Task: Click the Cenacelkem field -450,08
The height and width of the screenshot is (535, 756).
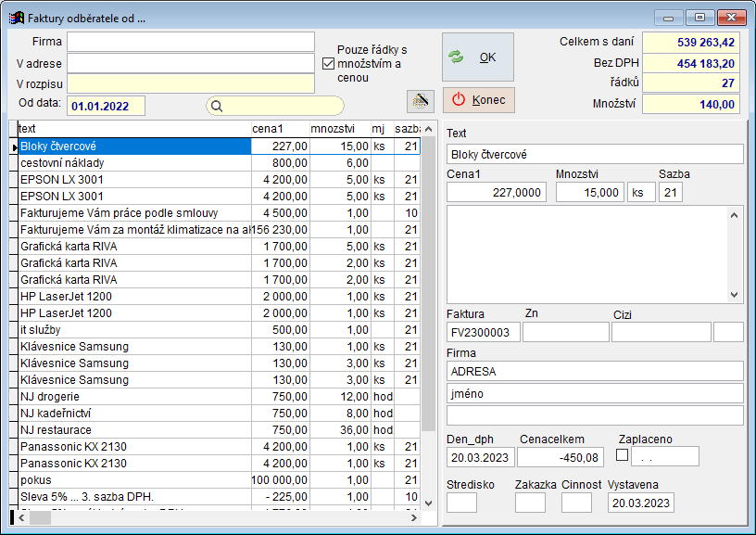Action: click(561, 457)
